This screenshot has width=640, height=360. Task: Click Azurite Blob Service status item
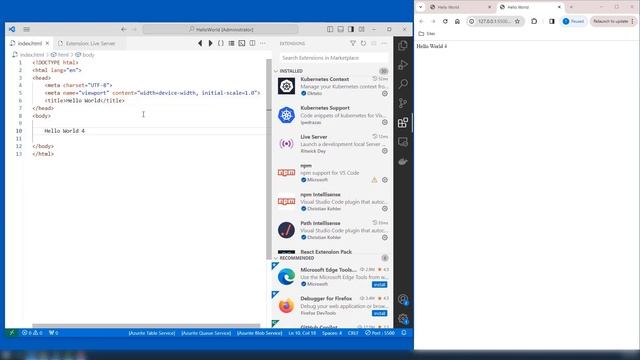click(260, 333)
